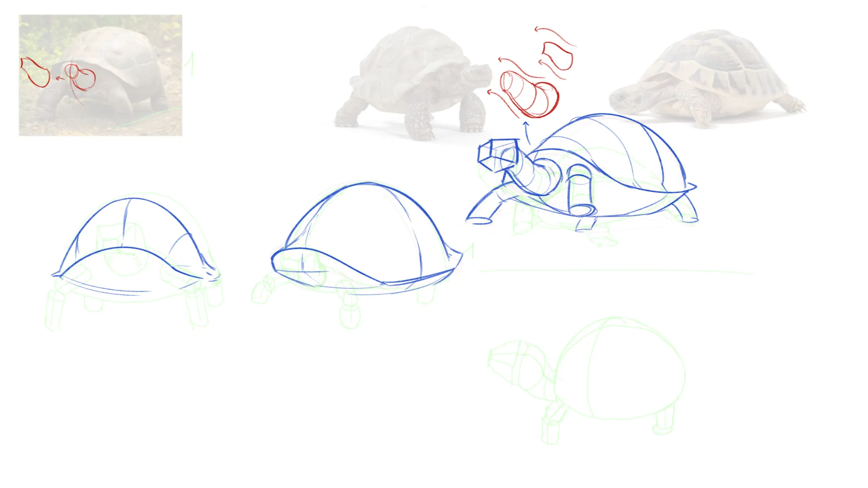This screenshot has width=868, height=488.
Task: Select the yellow-patterned tortoise reference photo
Action: 707,78
